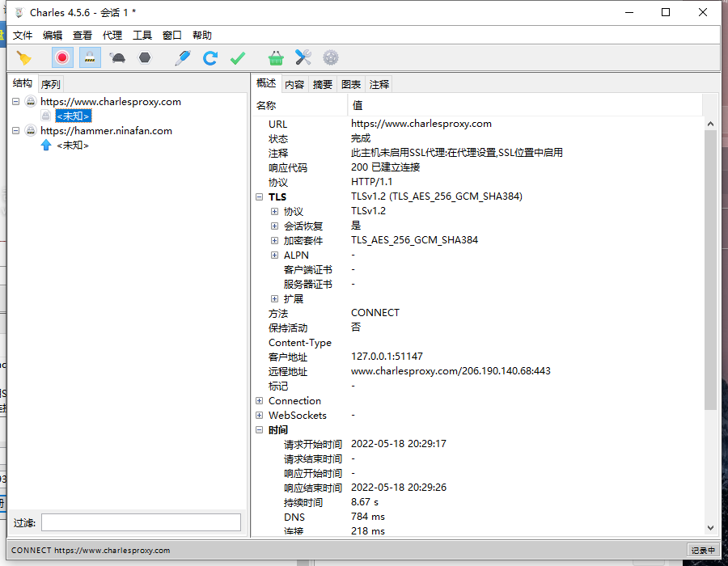
Task: Click the 值 column header
Action: pyautogui.click(x=525, y=105)
